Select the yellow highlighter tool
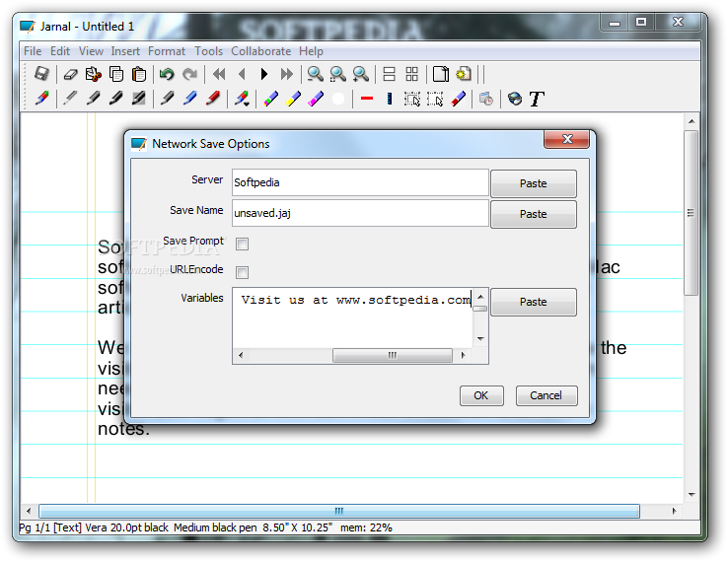 293,99
